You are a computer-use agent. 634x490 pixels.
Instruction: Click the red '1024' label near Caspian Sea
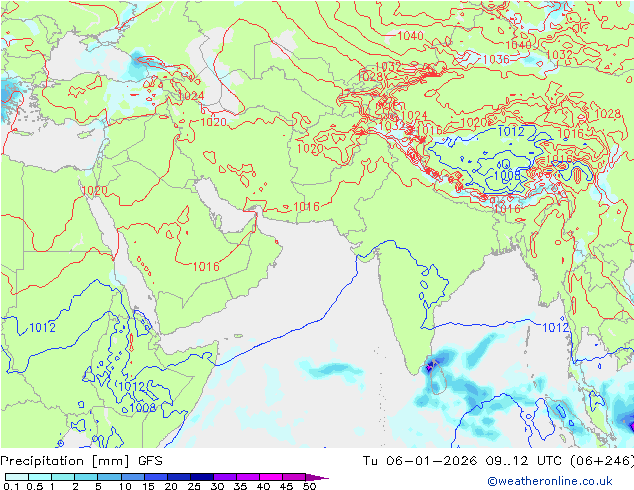point(191,96)
